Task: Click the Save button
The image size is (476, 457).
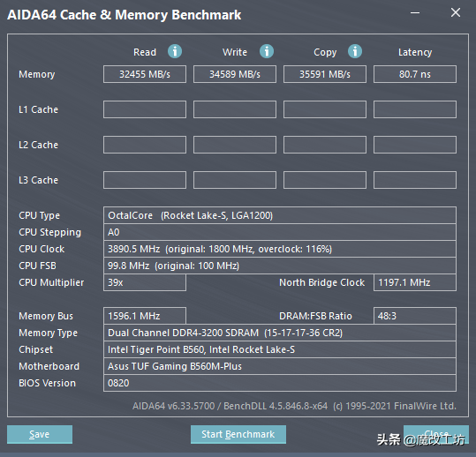Action: 40,434
